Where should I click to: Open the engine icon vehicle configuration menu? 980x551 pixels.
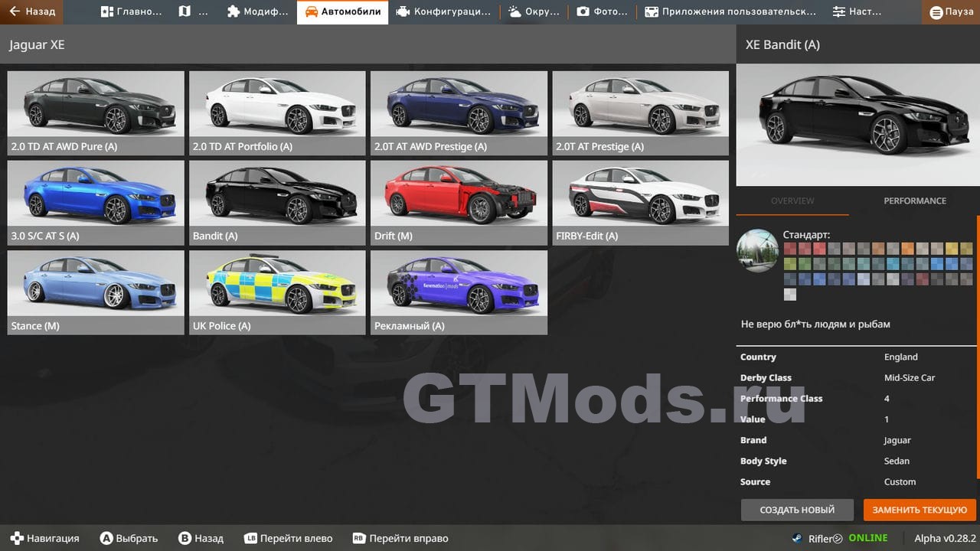(x=443, y=12)
